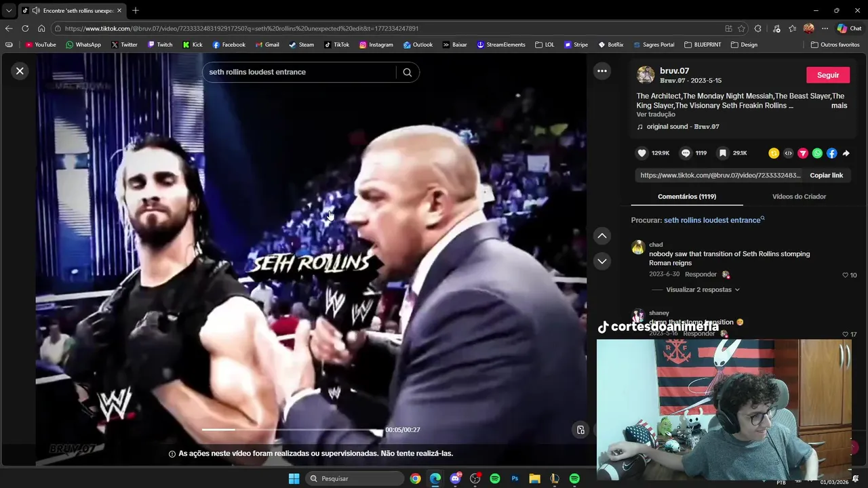Click inside the video search input field
The height and width of the screenshot is (488, 868).
299,73
